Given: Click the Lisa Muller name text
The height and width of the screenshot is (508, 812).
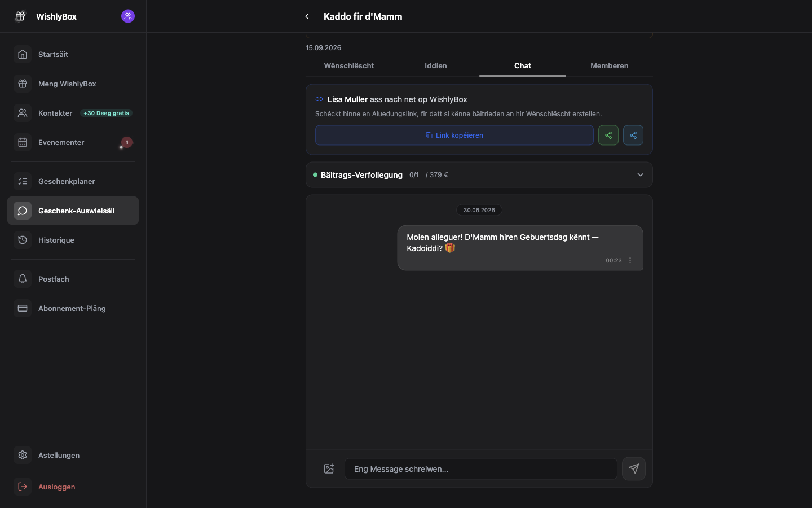Looking at the screenshot, I should click(347, 99).
